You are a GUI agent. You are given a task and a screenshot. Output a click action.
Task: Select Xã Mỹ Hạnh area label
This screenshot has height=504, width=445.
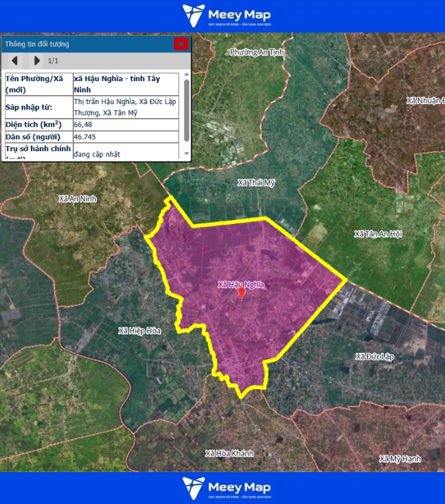400,459
